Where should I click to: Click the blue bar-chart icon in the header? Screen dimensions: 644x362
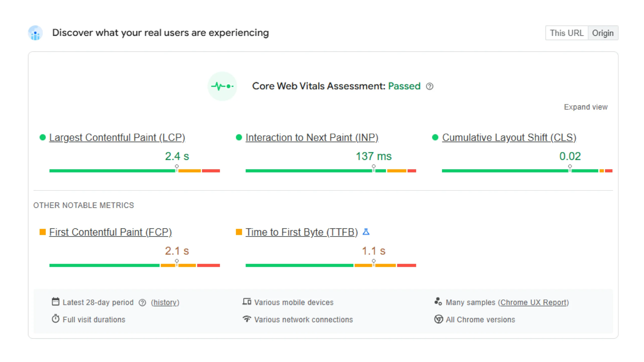[35, 33]
